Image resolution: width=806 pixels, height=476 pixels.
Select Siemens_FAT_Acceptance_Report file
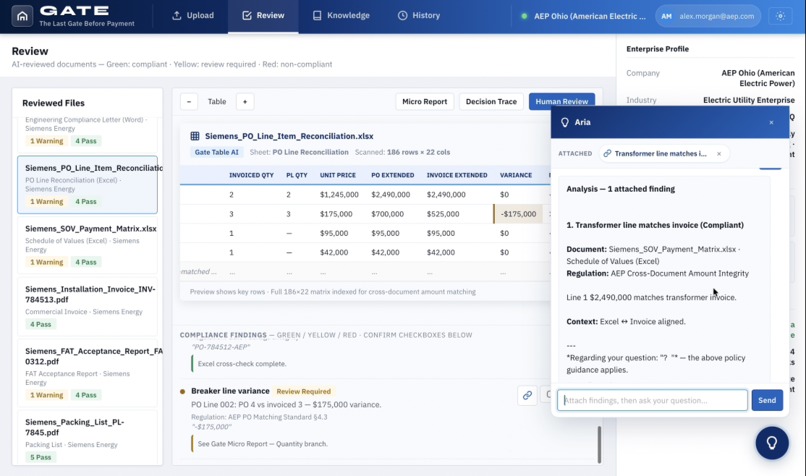tap(87, 373)
